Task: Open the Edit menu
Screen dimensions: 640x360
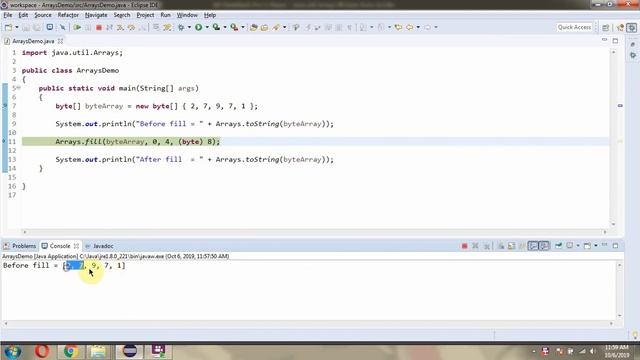Action: (x=23, y=15)
